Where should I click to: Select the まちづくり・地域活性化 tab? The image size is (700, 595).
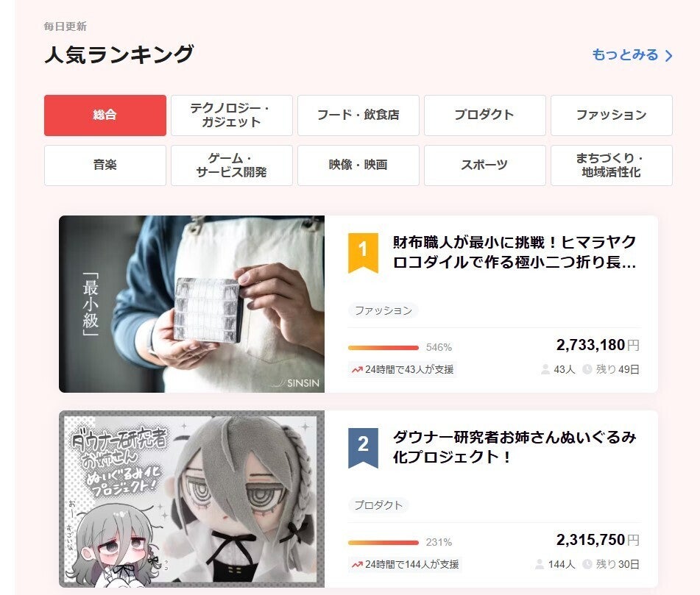(612, 165)
